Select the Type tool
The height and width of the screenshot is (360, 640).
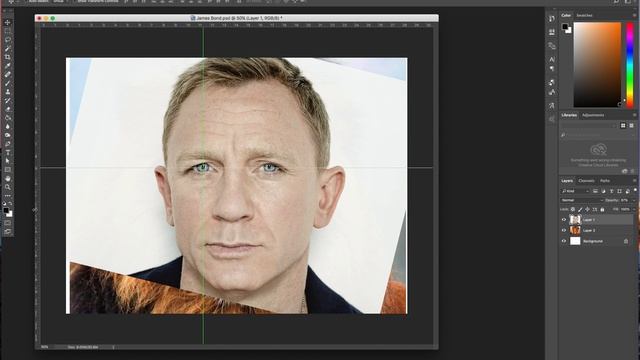click(x=8, y=152)
